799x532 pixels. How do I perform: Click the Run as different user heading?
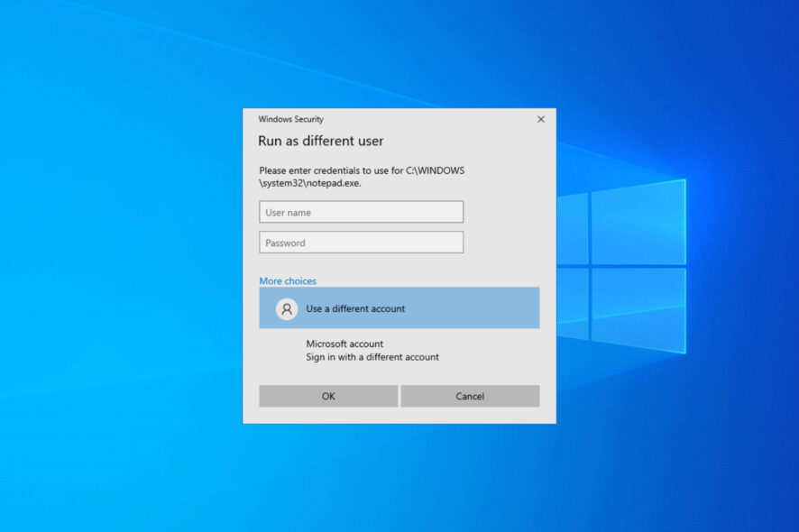point(320,141)
